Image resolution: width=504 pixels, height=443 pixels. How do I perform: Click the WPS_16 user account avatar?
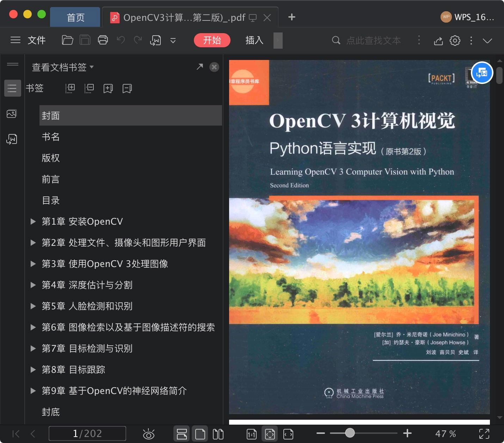(x=446, y=17)
